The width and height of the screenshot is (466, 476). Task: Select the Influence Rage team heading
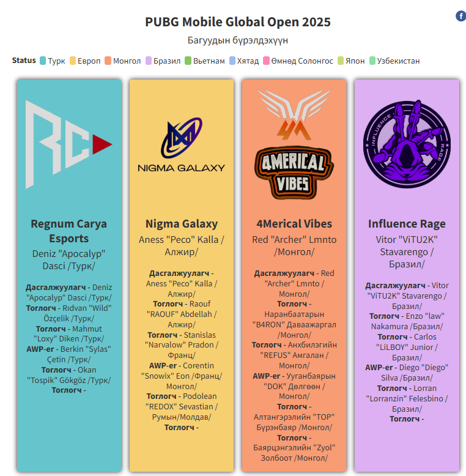tap(407, 224)
